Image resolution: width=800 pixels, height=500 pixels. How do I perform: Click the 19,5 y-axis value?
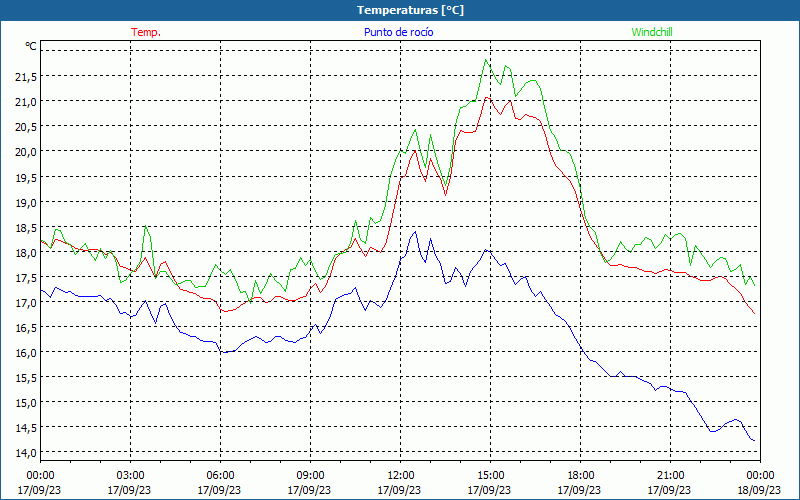[x=26, y=177]
